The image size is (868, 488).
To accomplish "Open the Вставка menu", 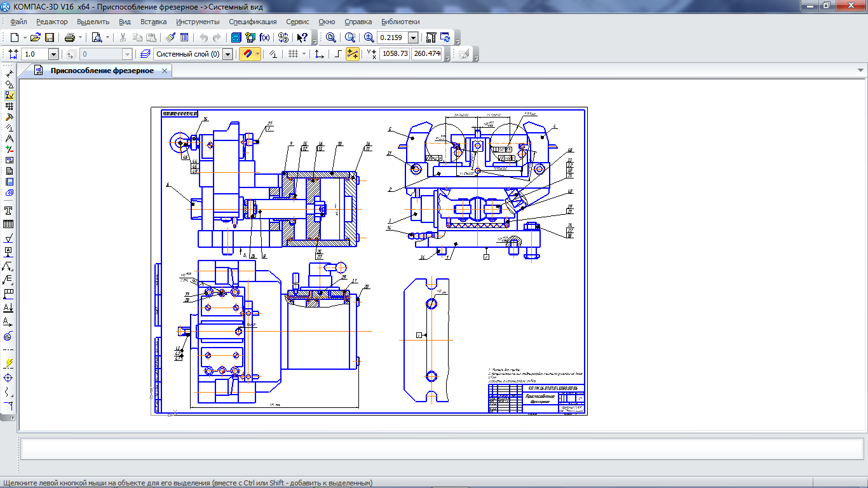I will 154,22.
